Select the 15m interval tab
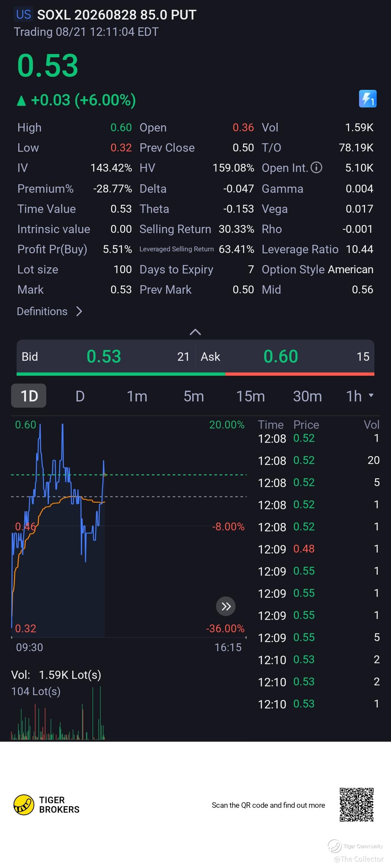Viewport: 391px width, 868px height. click(250, 396)
